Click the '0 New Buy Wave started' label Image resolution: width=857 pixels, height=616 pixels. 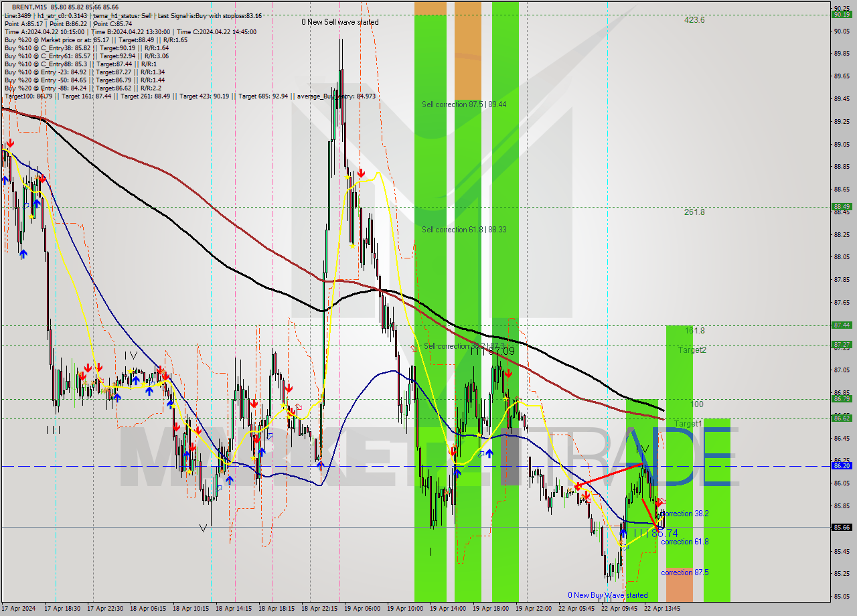pyautogui.click(x=608, y=595)
